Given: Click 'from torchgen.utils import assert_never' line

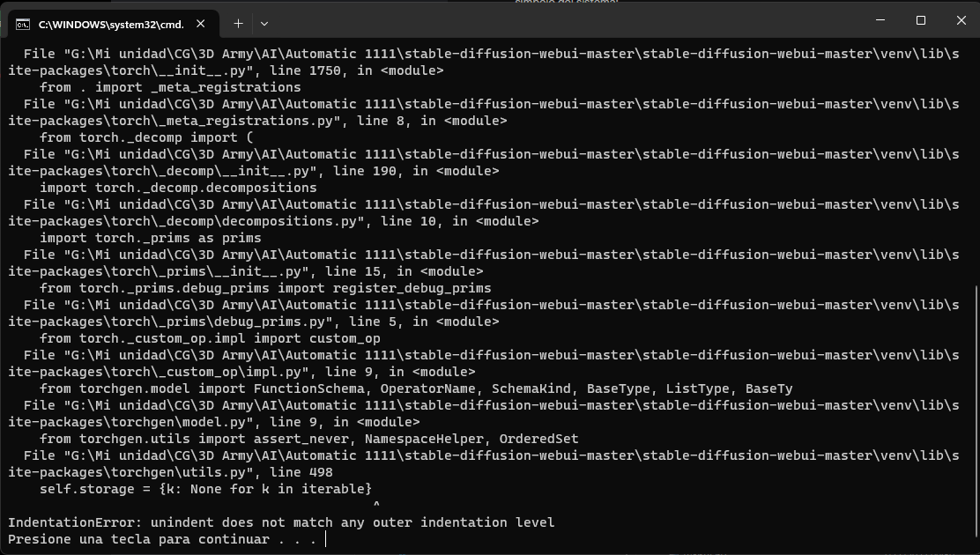Looking at the screenshot, I should (x=308, y=439).
